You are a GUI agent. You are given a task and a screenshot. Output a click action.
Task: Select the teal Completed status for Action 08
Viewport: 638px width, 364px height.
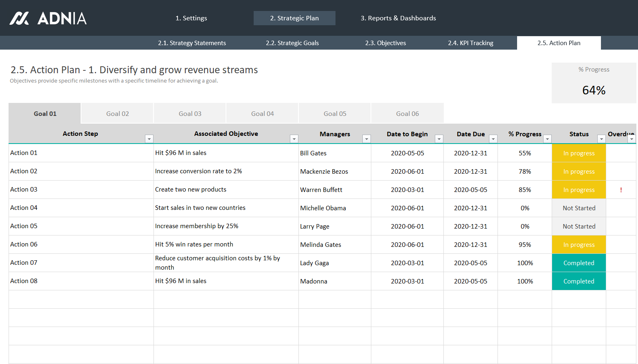tap(579, 281)
